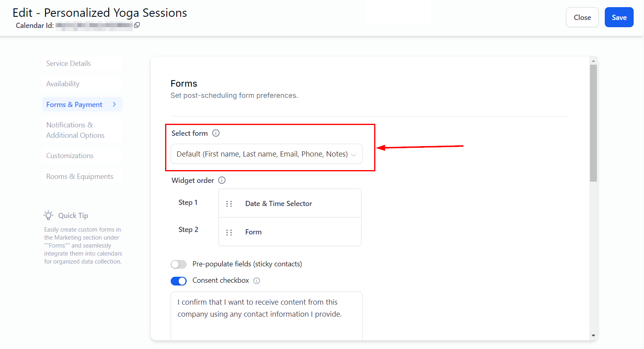This screenshot has height=349, width=644.
Task: Save the calendar changes
Action: click(x=619, y=18)
